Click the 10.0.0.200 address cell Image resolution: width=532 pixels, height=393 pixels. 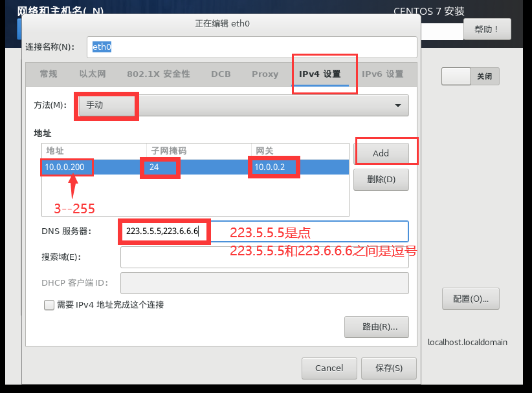pyautogui.click(x=94, y=167)
